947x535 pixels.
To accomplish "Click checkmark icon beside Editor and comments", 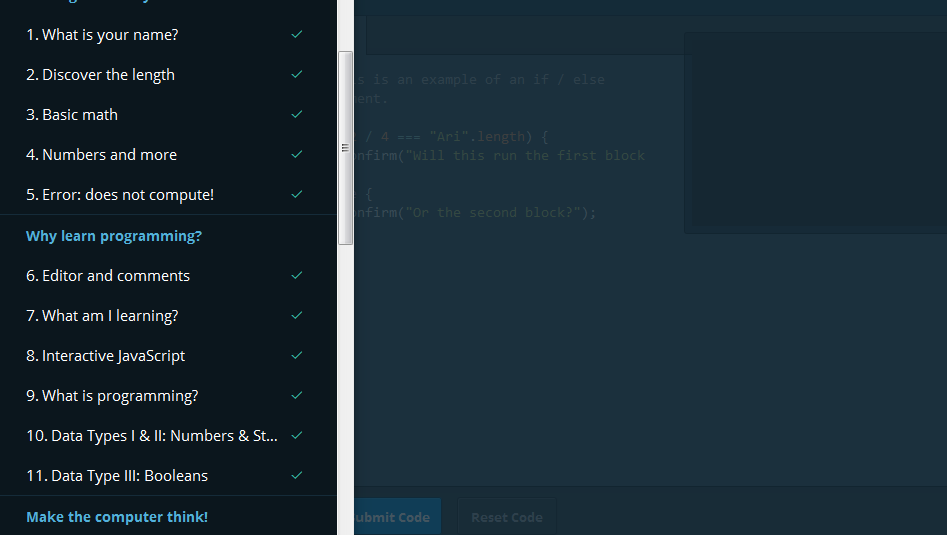I will coord(297,275).
